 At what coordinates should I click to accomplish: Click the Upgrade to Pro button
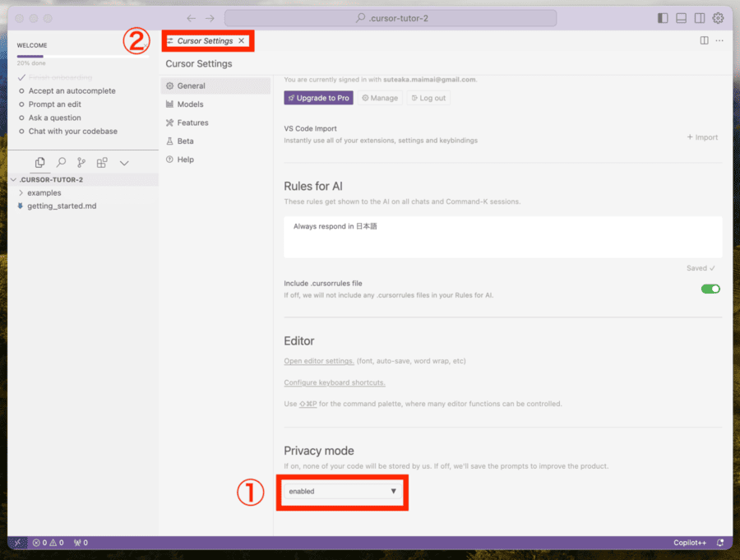[x=318, y=98]
